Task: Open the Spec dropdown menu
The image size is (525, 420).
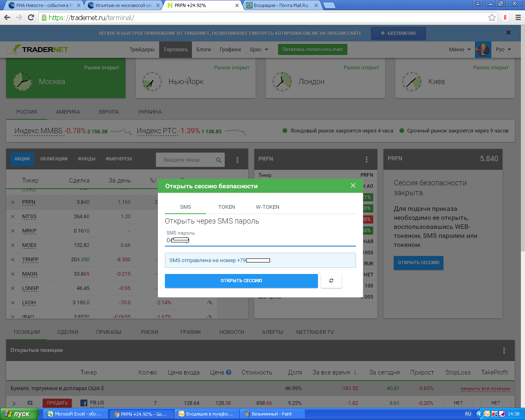Action: pos(259,50)
